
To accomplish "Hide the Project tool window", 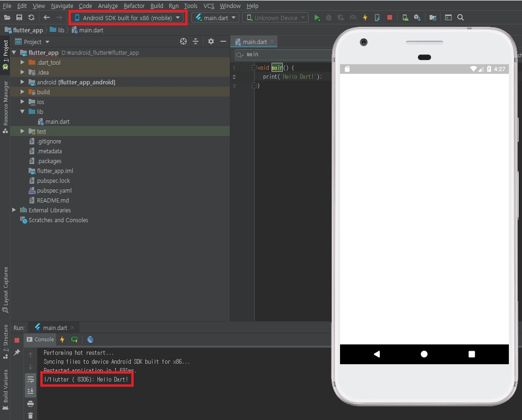I will [x=223, y=41].
